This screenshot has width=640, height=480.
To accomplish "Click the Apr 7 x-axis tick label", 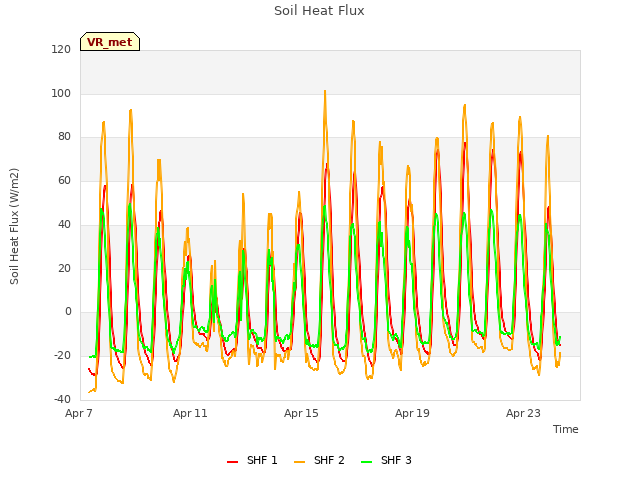I will pos(79,413).
